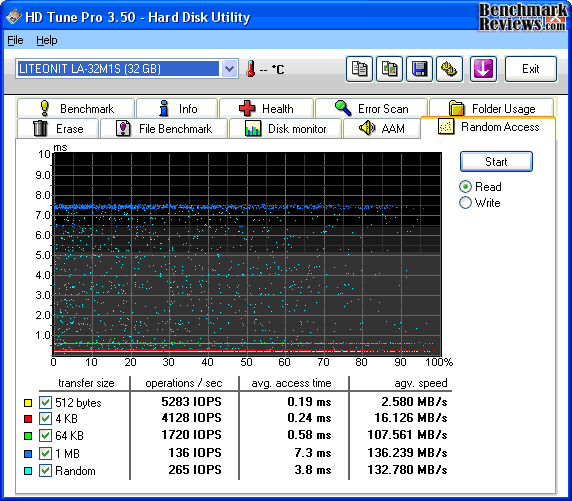
Task: Click the speaker AAM icon
Action: coord(367,128)
